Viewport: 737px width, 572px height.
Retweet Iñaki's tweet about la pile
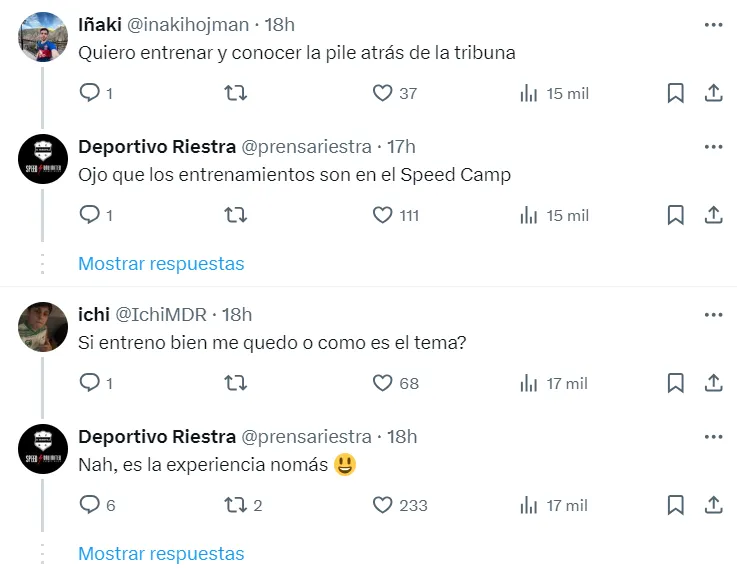pos(236,93)
